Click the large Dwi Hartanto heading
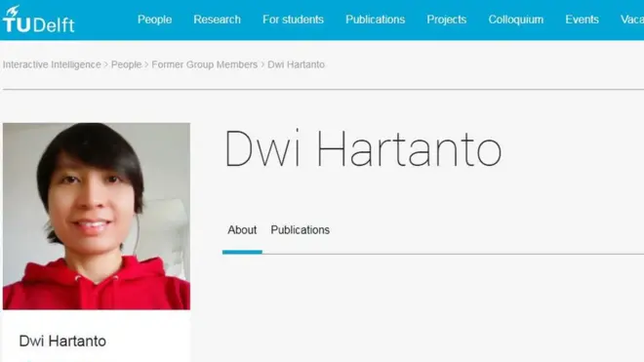The height and width of the screenshot is (362, 644). coord(363,148)
